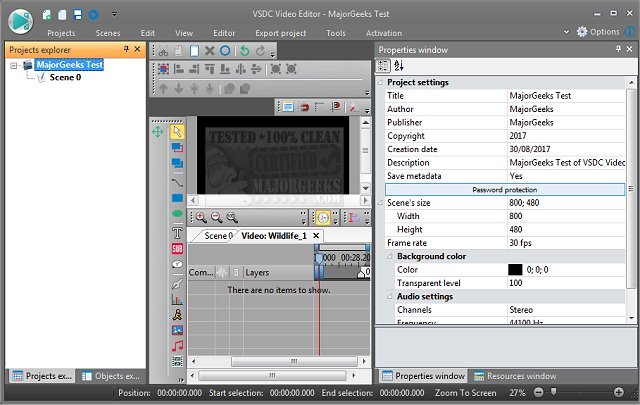
Task: Click the gray redo arrow
Action: (260, 51)
